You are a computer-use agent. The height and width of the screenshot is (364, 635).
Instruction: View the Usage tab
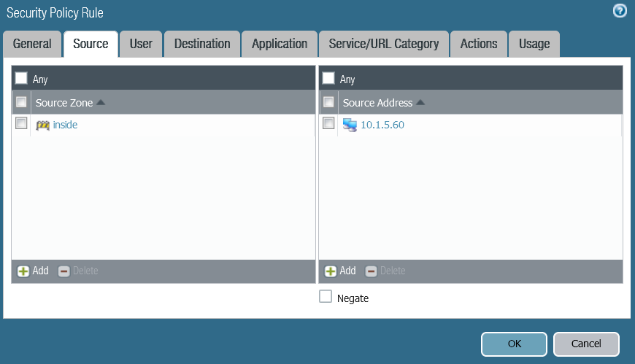click(x=534, y=44)
